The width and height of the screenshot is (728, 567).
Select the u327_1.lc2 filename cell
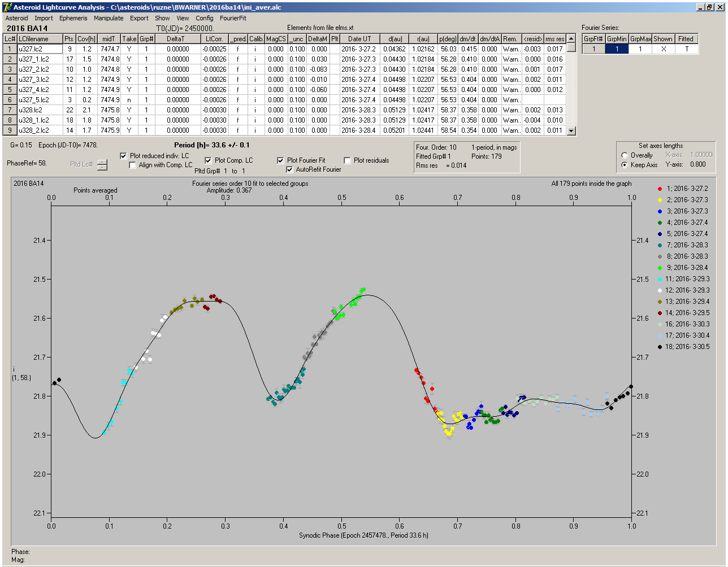pyautogui.click(x=40, y=59)
